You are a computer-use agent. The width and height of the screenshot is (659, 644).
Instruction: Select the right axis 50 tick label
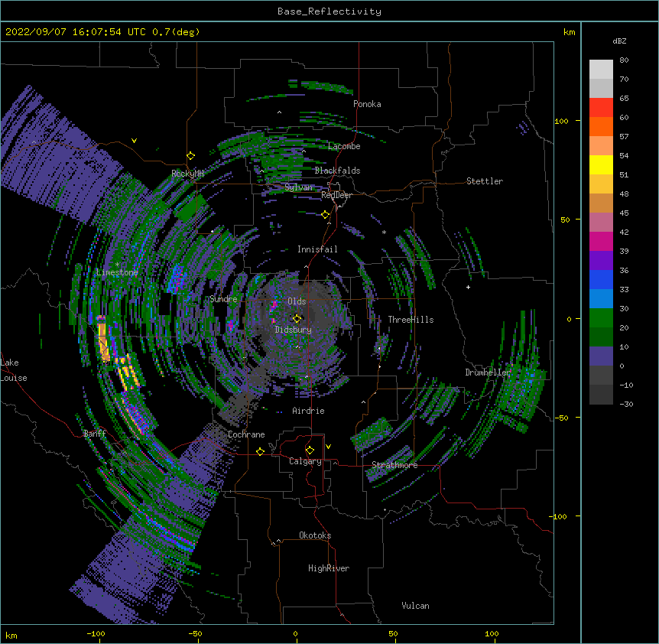pos(565,220)
